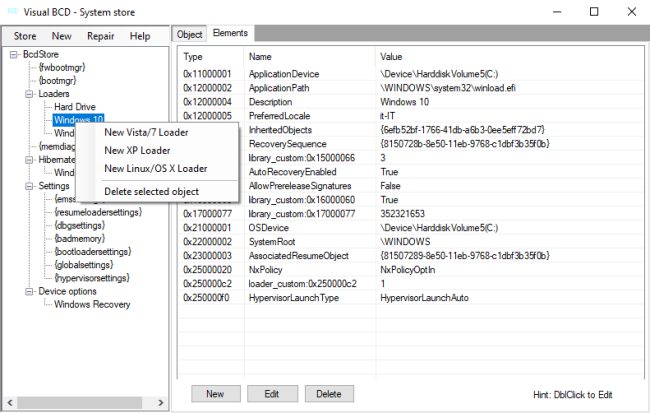Open the Repair menu

click(x=100, y=36)
